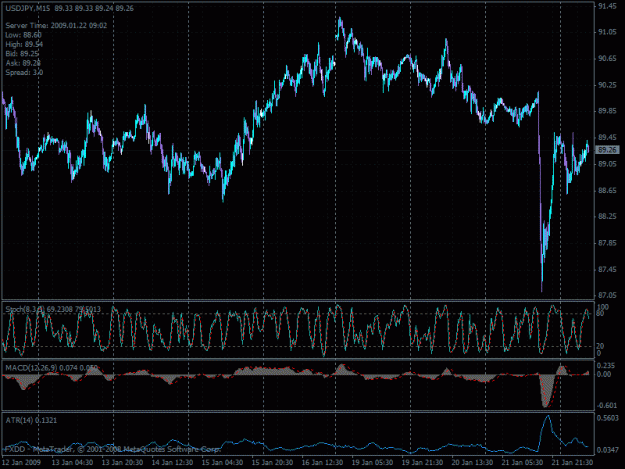Select the 15 Jan 04:30 time label
The image size is (625, 469).
pos(222,463)
